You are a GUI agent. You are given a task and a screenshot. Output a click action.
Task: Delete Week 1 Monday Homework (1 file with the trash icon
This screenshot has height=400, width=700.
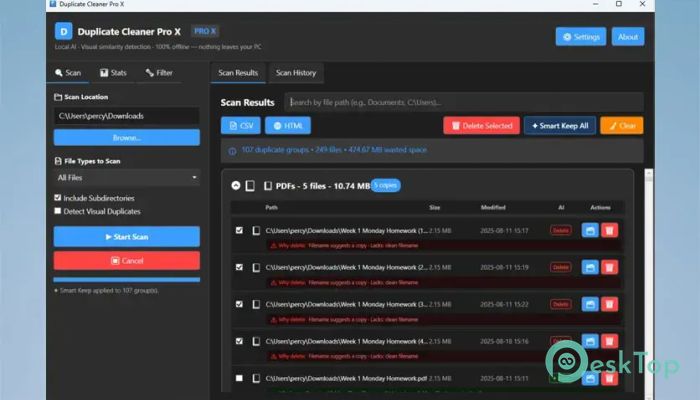click(x=609, y=230)
